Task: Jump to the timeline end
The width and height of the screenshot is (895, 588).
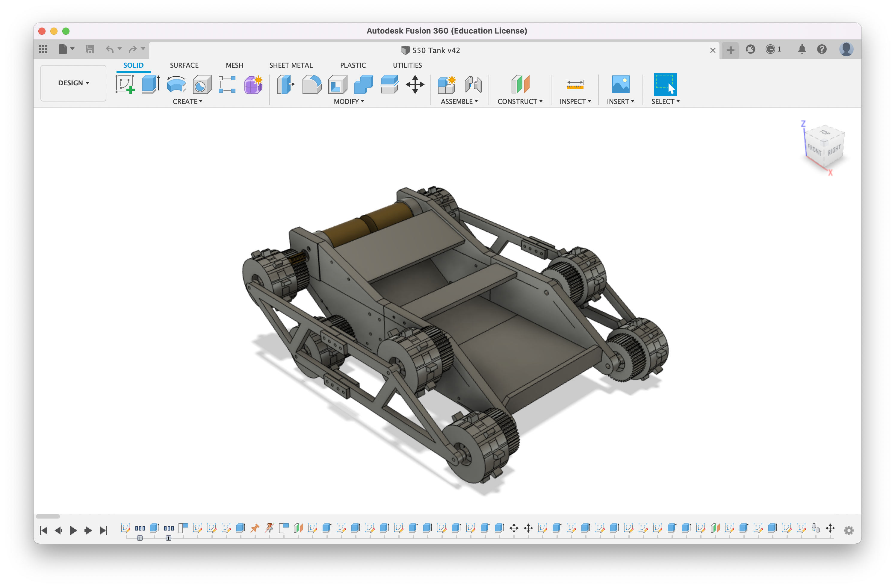Action: (x=103, y=530)
